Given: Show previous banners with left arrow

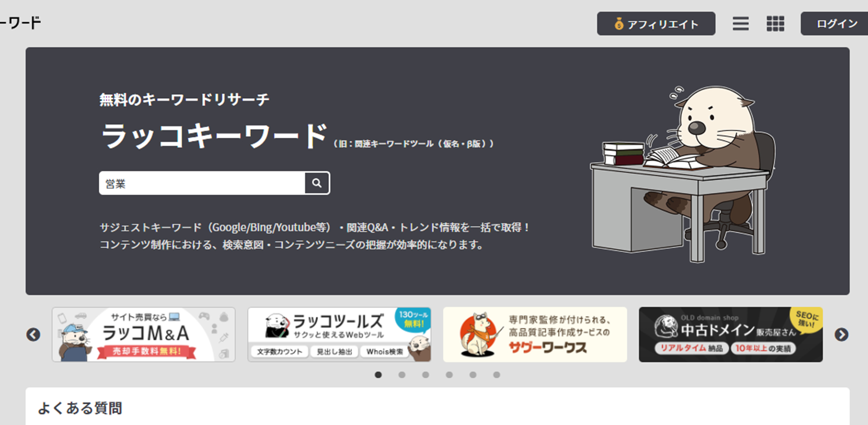Looking at the screenshot, I should click(33, 334).
